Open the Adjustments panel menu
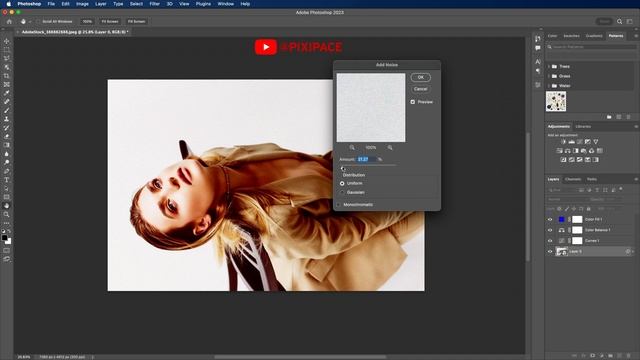The width and height of the screenshot is (640, 360). [x=636, y=127]
